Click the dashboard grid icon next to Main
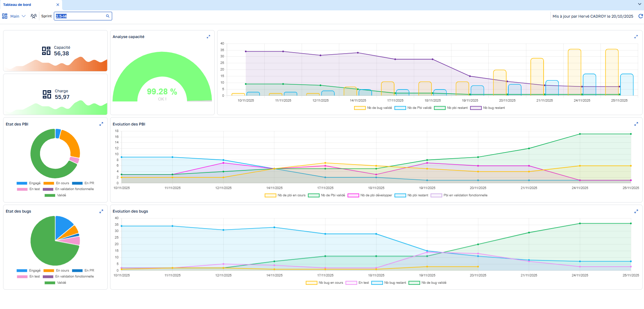The height and width of the screenshot is (309, 644). [5, 16]
